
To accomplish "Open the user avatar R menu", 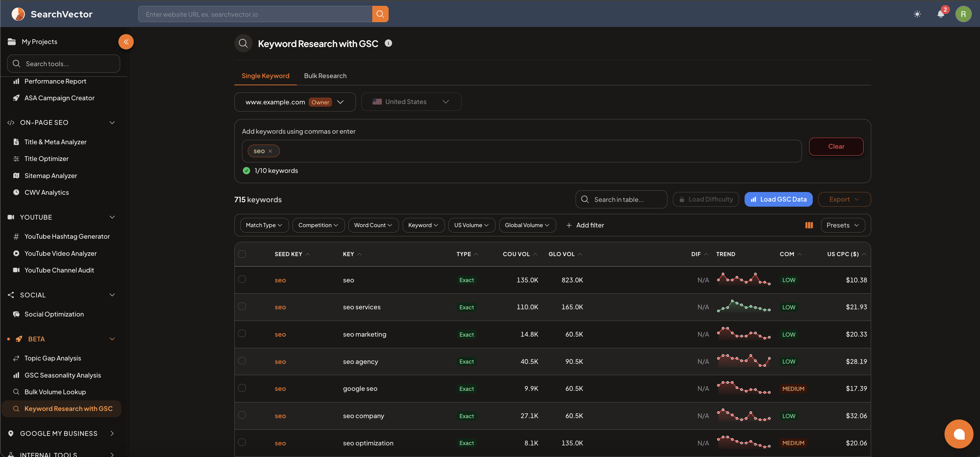I will click(x=963, y=14).
